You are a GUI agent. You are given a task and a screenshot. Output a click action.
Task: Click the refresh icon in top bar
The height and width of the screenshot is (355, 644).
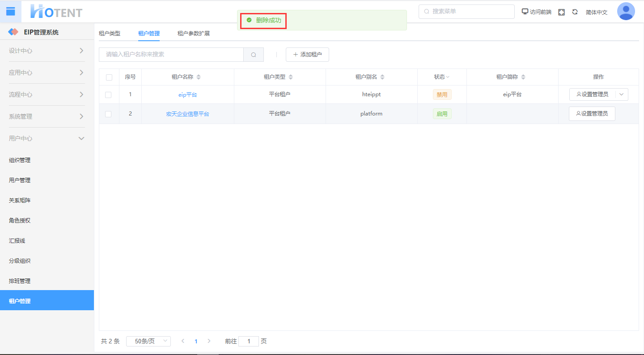click(x=575, y=12)
